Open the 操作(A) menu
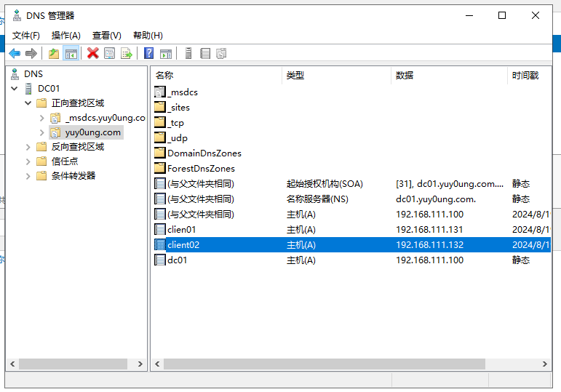The width and height of the screenshot is (561, 392). click(x=65, y=35)
